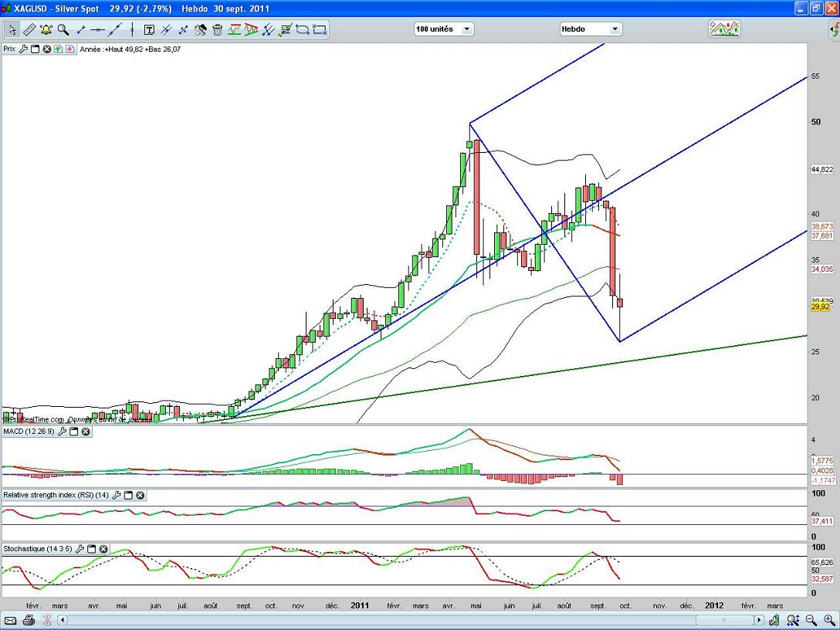Open the Hebdo timeframe dropdown
840x630 pixels.
click(591, 29)
